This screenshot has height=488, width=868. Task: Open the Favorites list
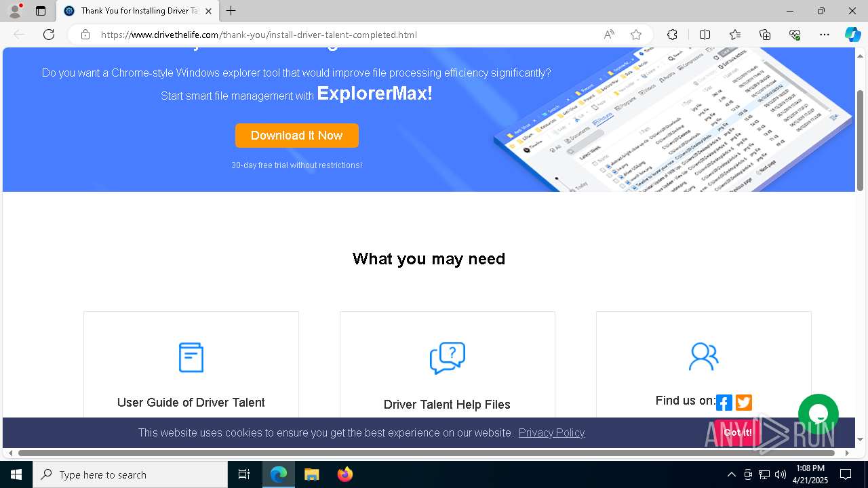[x=735, y=35]
